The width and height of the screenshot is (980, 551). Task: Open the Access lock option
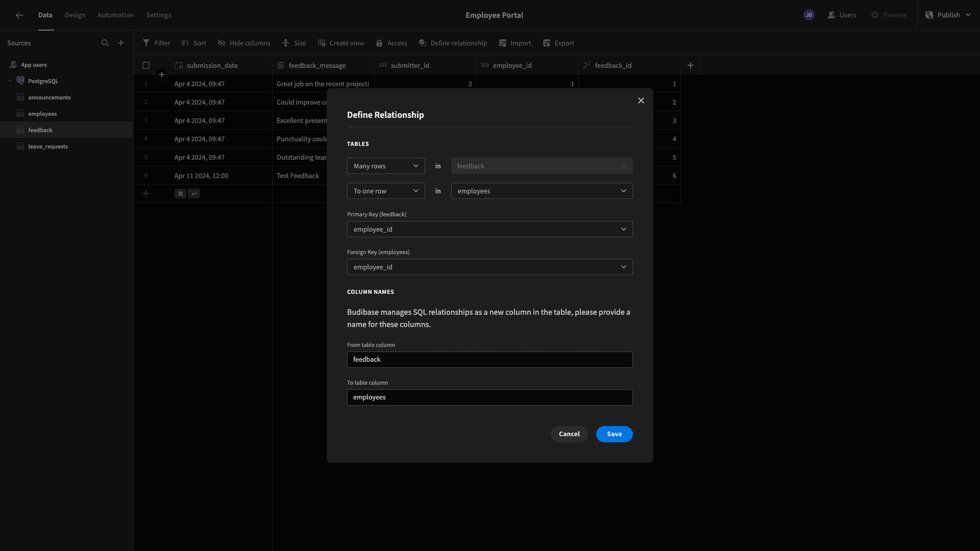391,43
